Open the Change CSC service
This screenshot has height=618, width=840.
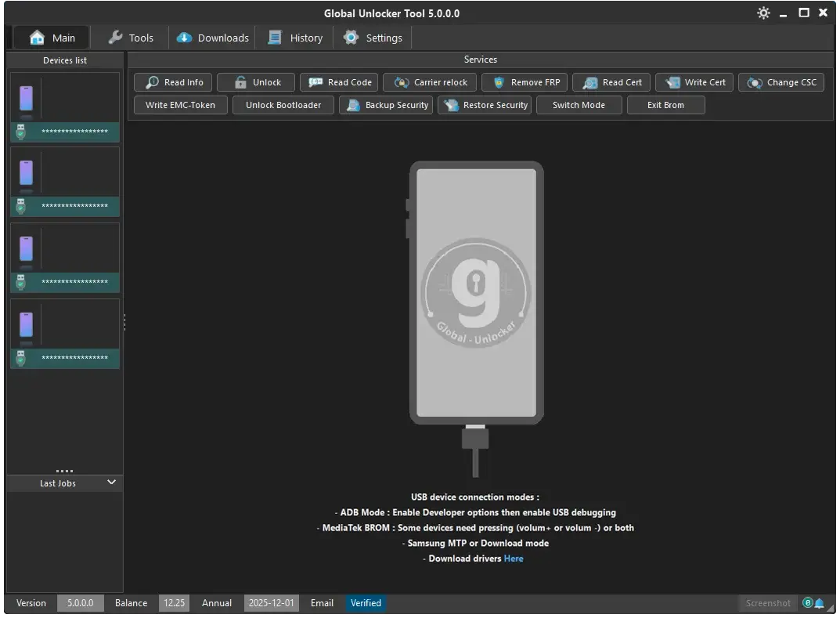781,82
